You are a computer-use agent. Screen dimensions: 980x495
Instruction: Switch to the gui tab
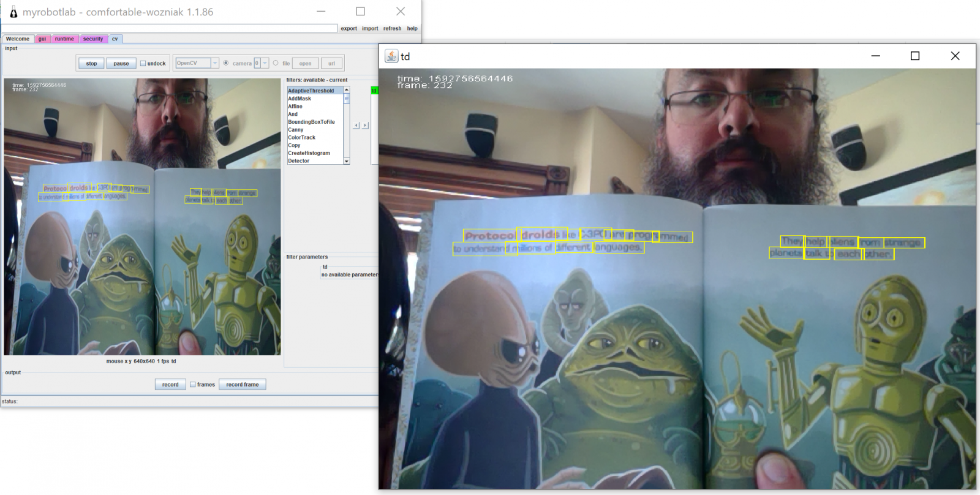[42, 39]
